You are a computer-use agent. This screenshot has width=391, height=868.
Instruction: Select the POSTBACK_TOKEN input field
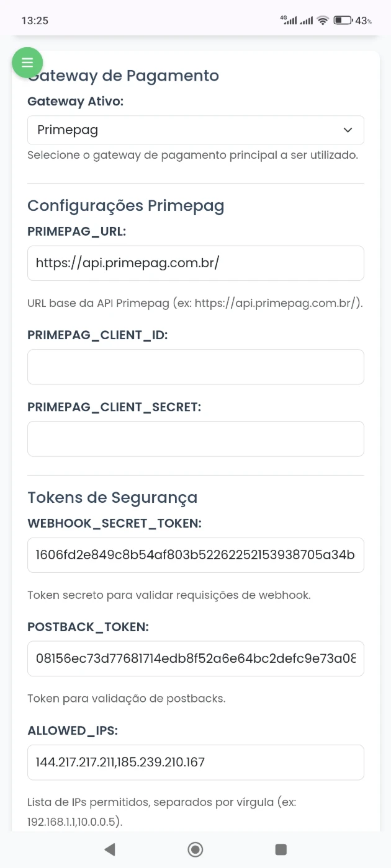point(195,658)
